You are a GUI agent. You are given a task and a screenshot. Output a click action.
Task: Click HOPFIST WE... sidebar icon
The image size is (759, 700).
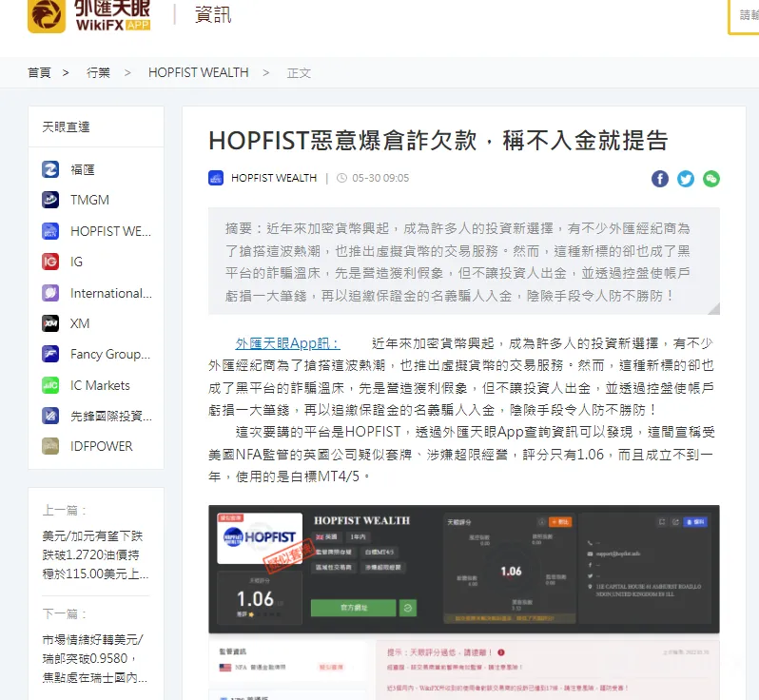[50, 231]
